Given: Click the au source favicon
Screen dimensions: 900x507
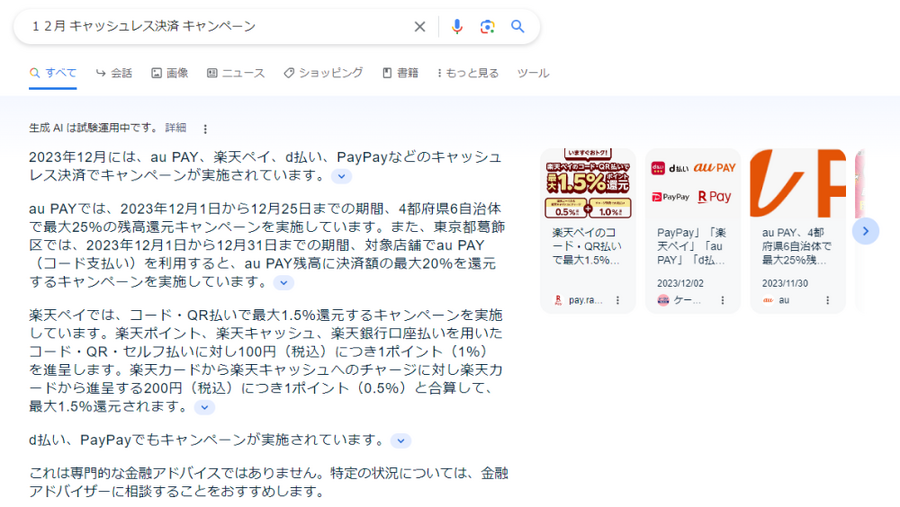Looking at the screenshot, I should (768, 300).
